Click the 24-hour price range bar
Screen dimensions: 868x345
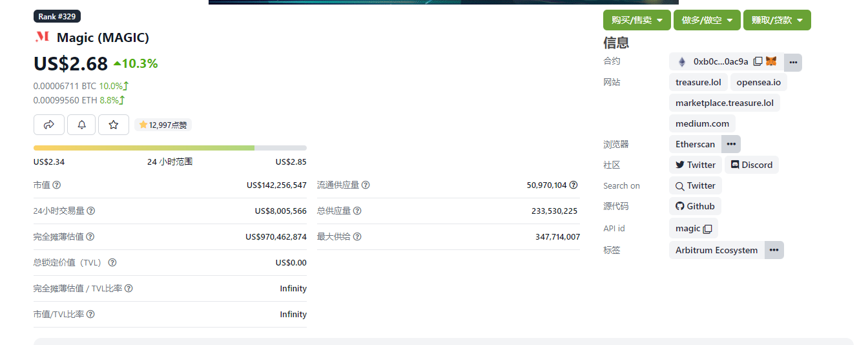pos(170,148)
